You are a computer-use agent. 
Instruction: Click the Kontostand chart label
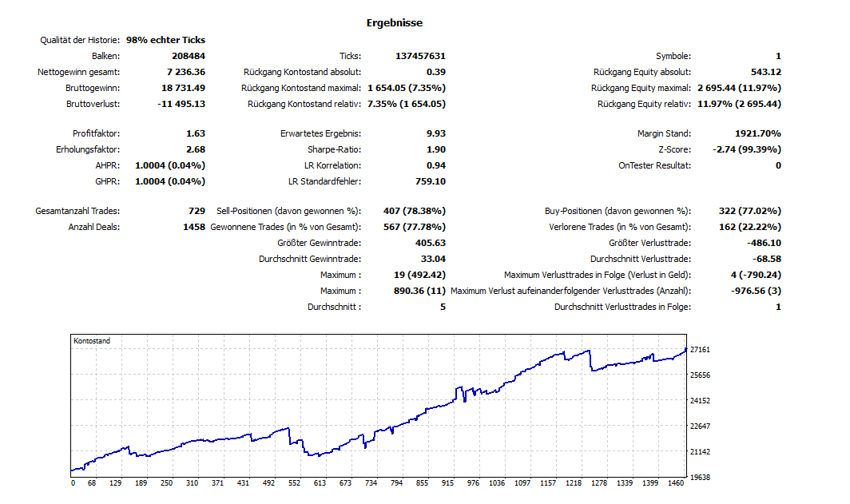(x=92, y=341)
